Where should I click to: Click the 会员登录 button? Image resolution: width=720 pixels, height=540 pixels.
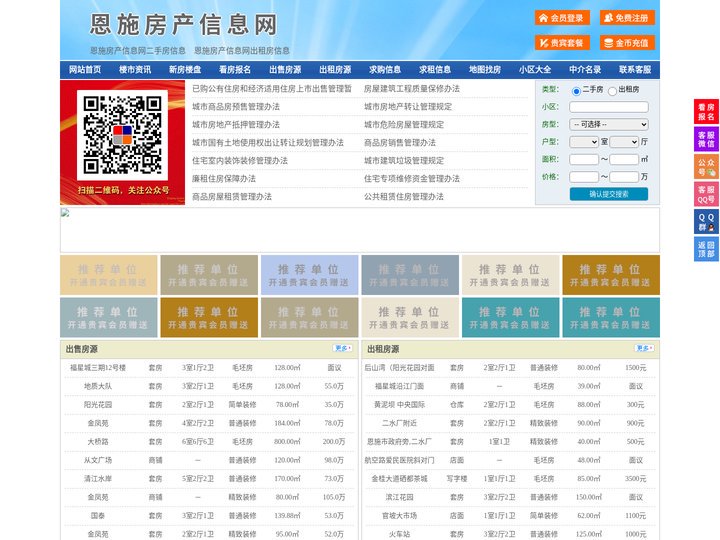pos(562,18)
